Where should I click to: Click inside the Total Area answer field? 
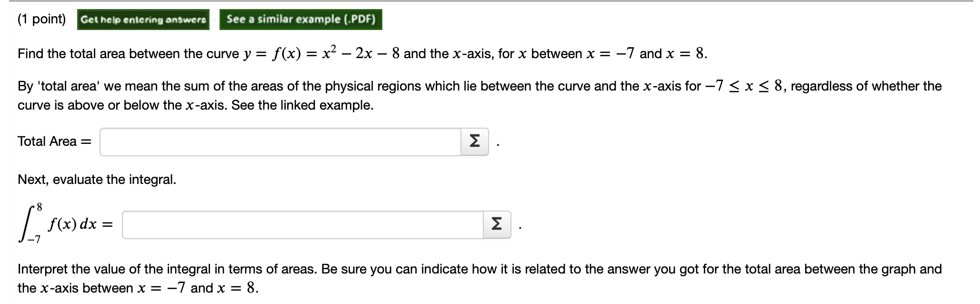tap(281, 141)
